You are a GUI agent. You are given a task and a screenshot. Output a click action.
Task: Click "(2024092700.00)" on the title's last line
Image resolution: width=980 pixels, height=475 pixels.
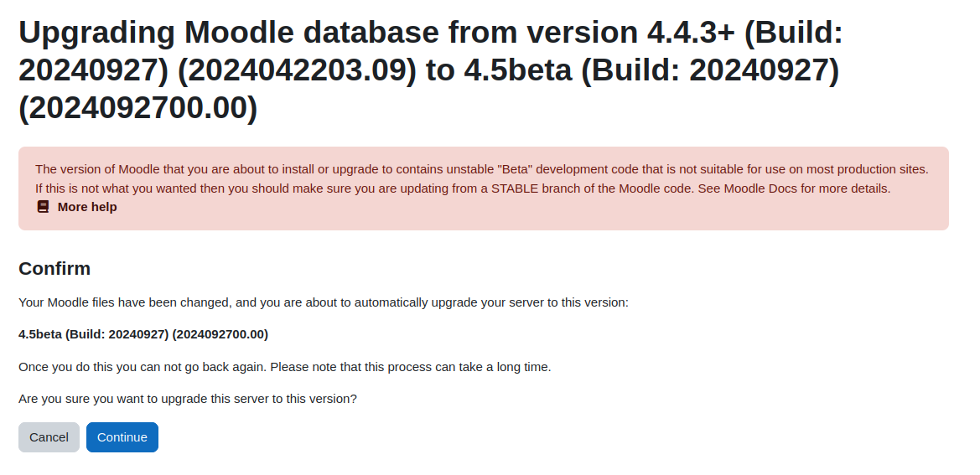coord(138,108)
